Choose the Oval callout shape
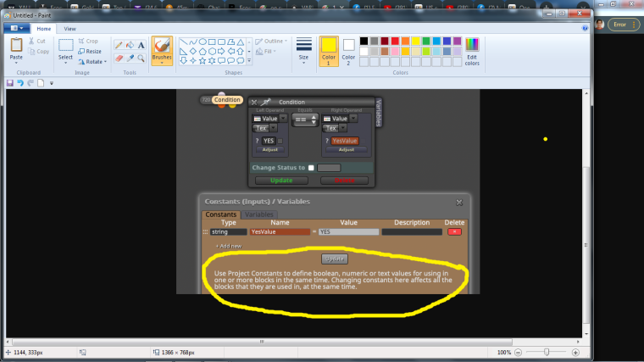Viewport: 644px width, 362px height. point(230,60)
